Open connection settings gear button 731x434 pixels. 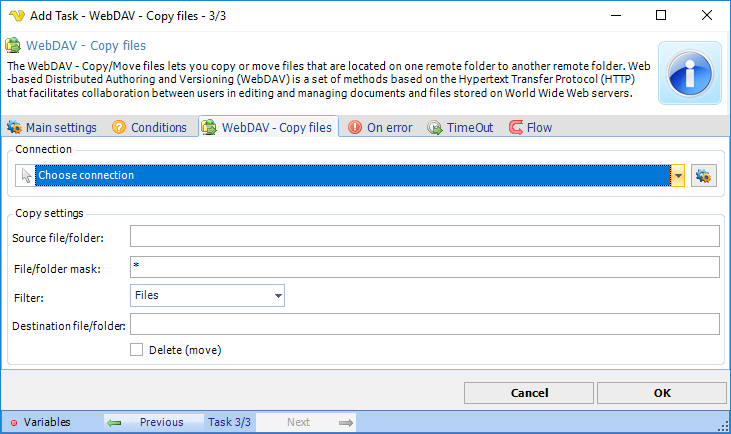[x=703, y=176]
